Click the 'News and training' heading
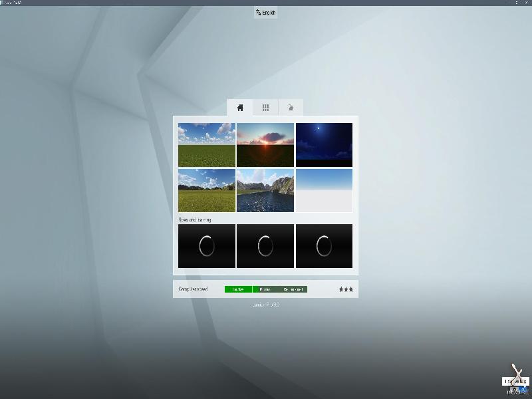 point(195,219)
